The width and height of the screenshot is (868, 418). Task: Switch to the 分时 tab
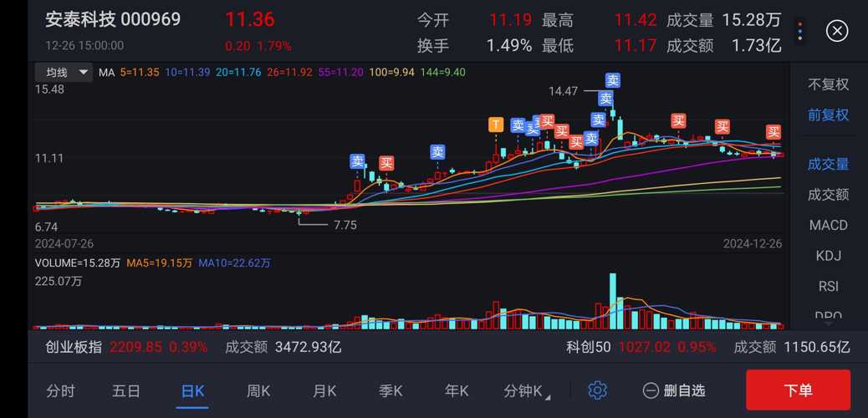click(60, 390)
